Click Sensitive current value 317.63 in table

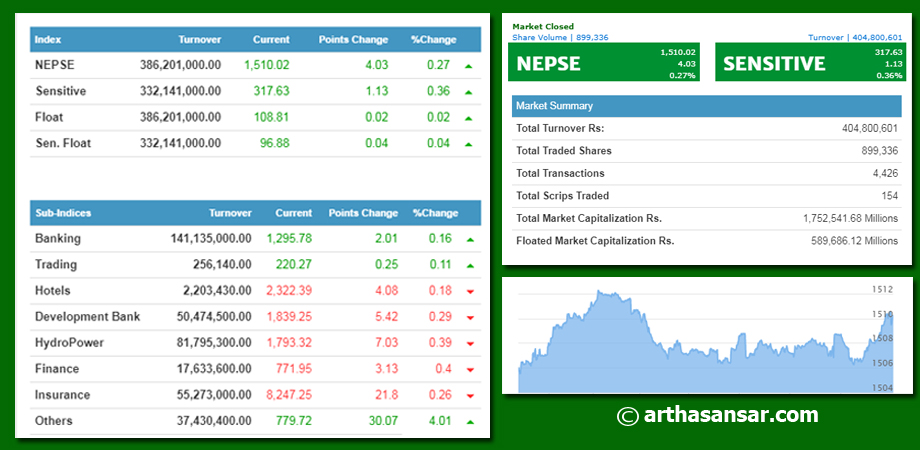click(272, 91)
